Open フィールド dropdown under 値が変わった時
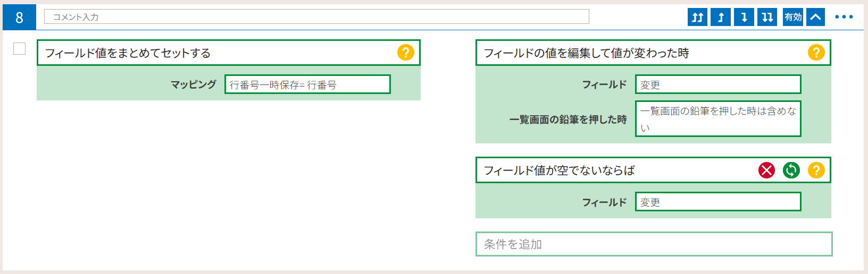Image resolution: width=868 pixels, height=274 pixels. tap(718, 84)
